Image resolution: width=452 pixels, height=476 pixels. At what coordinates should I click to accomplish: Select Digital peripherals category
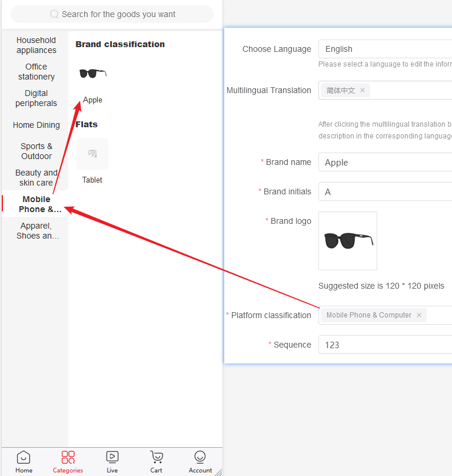tap(36, 98)
